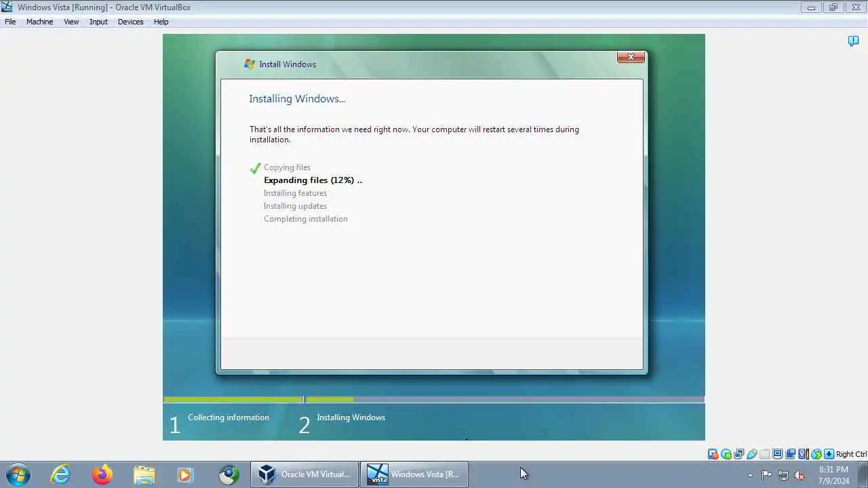This screenshot has width=868, height=488.
Task: Click the optical drive indicator in VirtualBox status bar
Action: click(726, 454)
